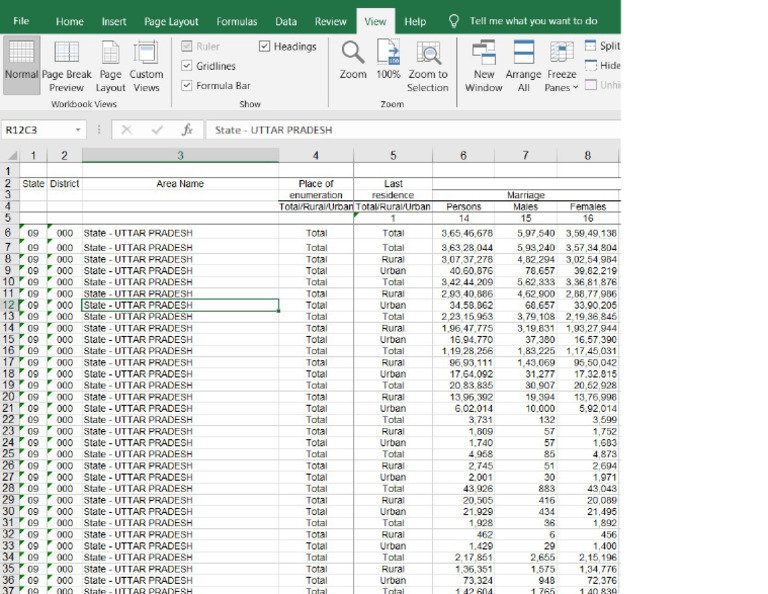This screenshot has height=594, width=768.
Task: Click Zoom to Selection
Action: coord(428,66)
